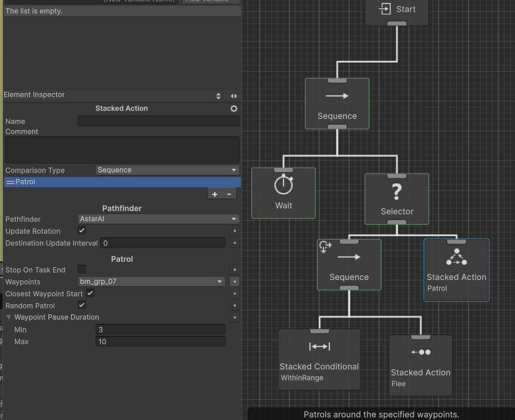
Task: Select the Start node in graph
Action: click(397, 10)
